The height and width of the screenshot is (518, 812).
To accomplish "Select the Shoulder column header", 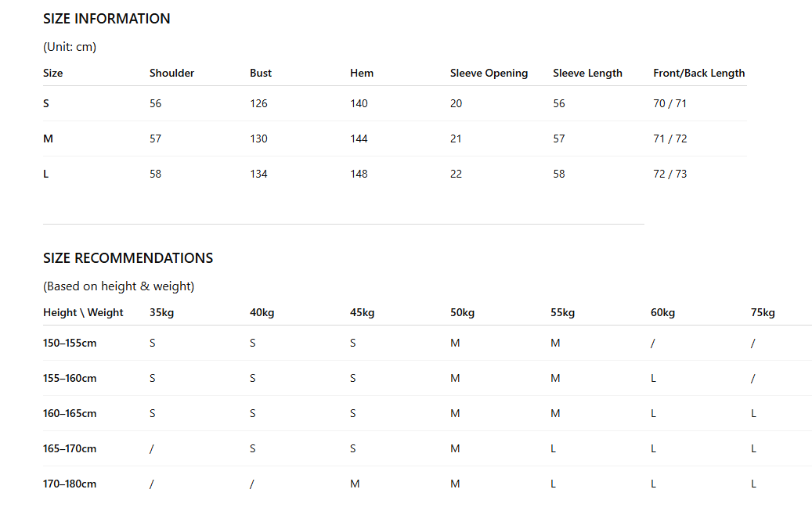I will [x=172, y=73].
